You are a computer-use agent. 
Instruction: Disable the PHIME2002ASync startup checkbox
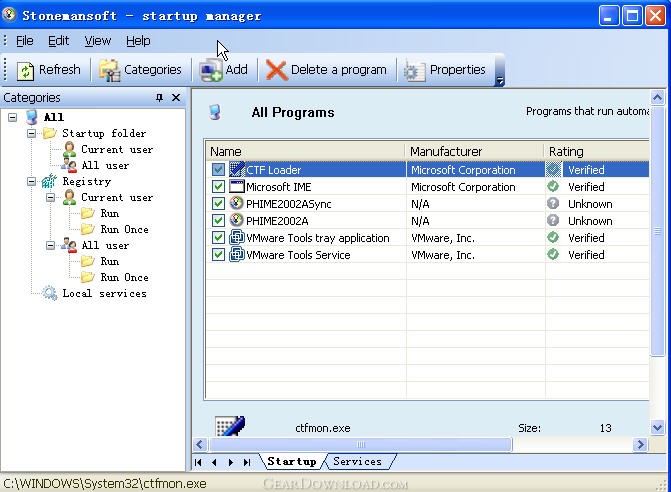click(218, 204)
